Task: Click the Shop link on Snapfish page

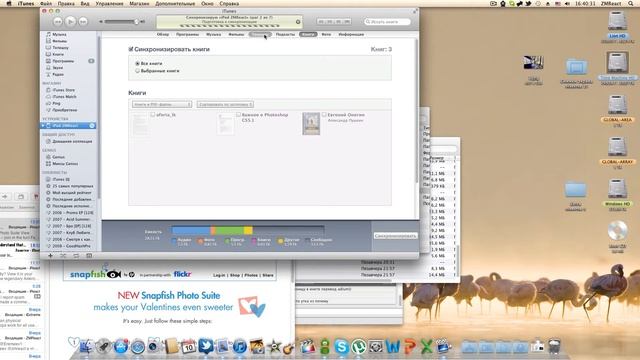Action: (x=235, y=275)
